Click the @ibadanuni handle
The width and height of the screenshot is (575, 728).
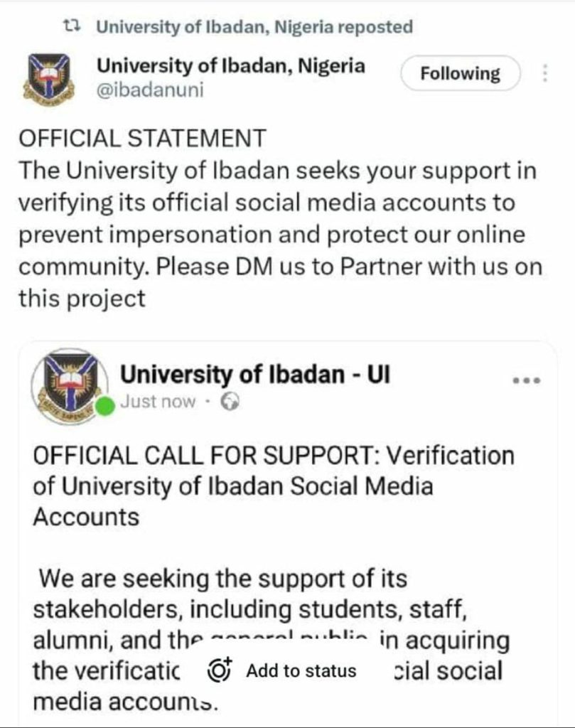click(x=149, y=91)
